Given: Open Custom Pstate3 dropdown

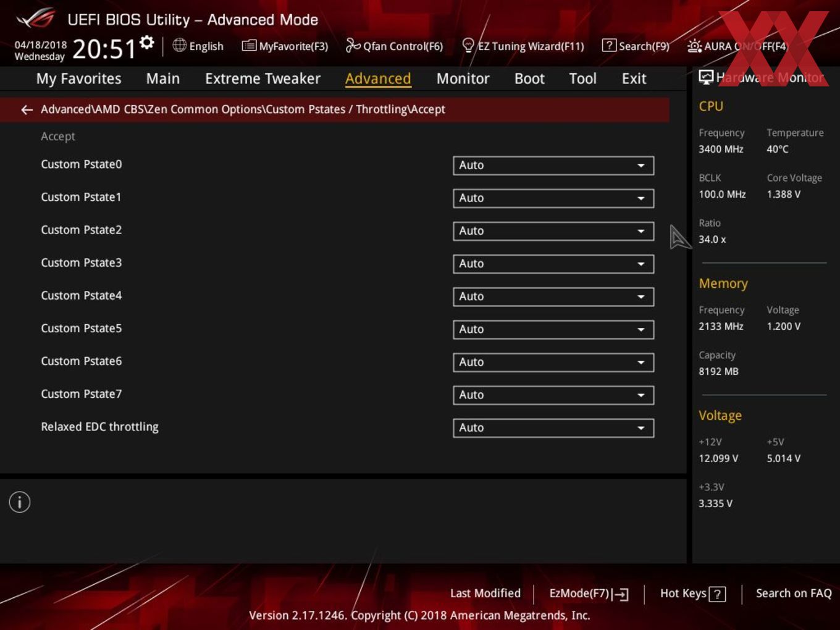Looking at the screenshot, I should click(x=553, y=264).
